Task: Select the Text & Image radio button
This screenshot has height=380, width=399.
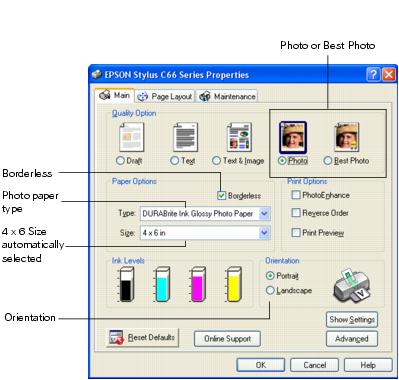Action: (x=216, y=161)
